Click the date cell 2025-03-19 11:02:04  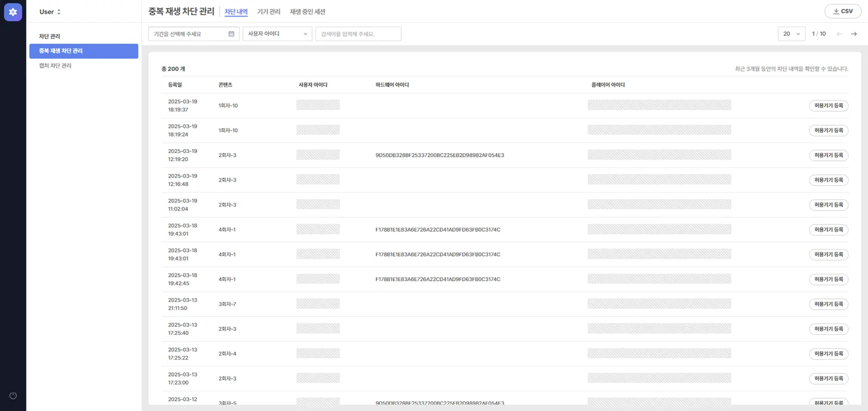tap(183, 205)
